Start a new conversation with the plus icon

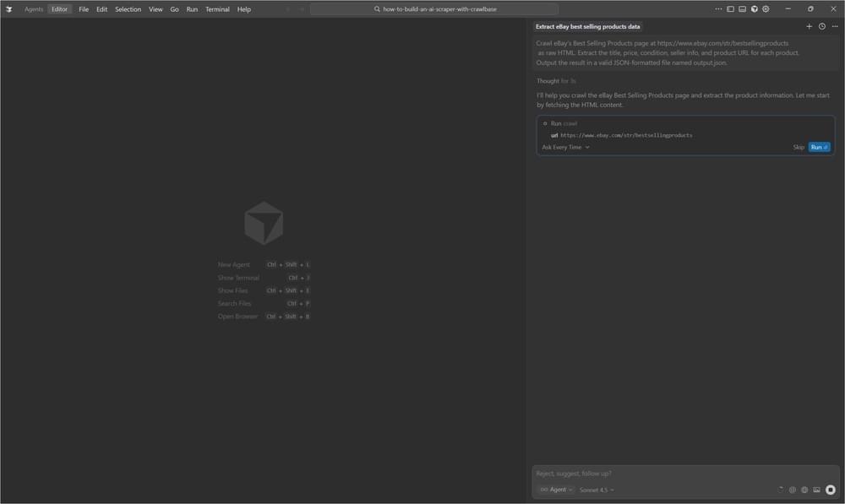click(810, 26)
